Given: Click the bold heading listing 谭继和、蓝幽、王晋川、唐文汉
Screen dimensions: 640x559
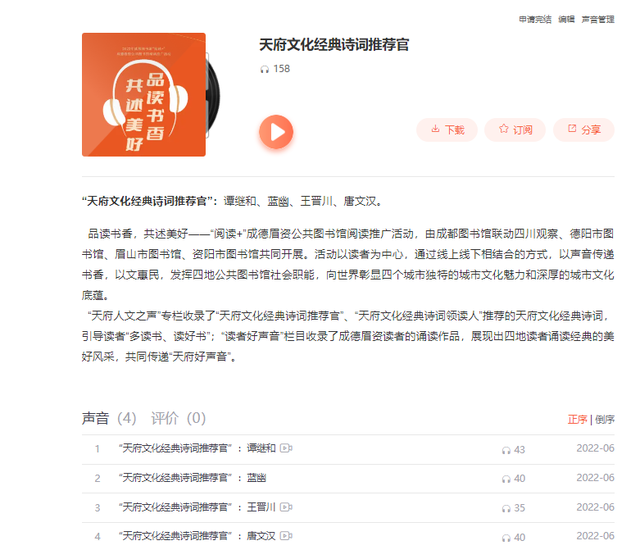Looking at the screenshot, I should pyautogui.click(x=232, y=201).
